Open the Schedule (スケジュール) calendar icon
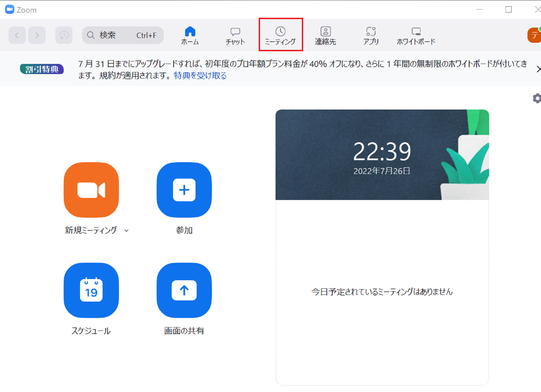541x392 pixels. click(91, 290)
